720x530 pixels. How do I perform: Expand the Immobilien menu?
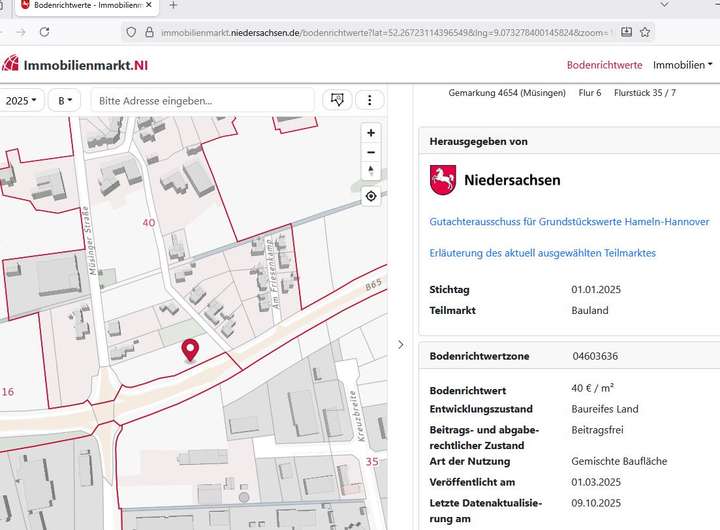(x=683, y=65)
